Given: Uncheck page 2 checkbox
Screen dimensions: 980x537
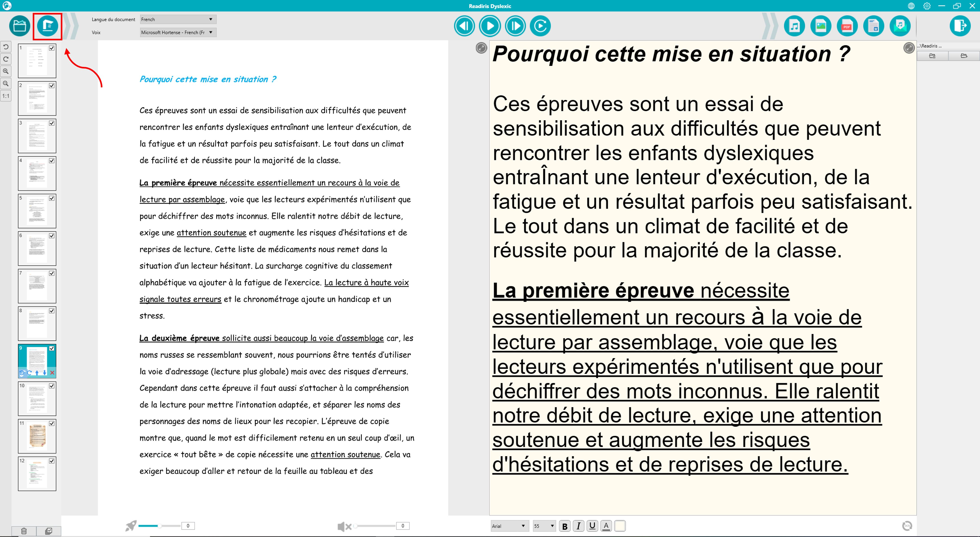Looking at the screenshot, I should (x=52, y=86).
